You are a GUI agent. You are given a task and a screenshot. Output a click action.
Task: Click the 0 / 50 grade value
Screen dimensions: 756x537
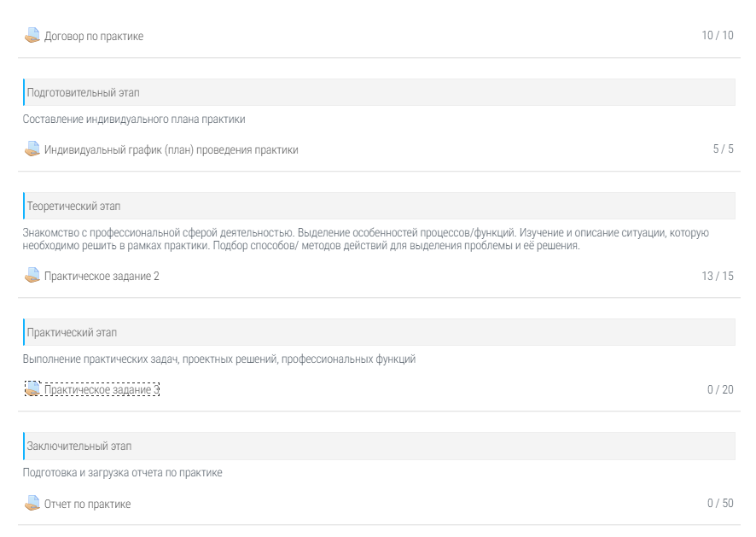coord(719,504)
